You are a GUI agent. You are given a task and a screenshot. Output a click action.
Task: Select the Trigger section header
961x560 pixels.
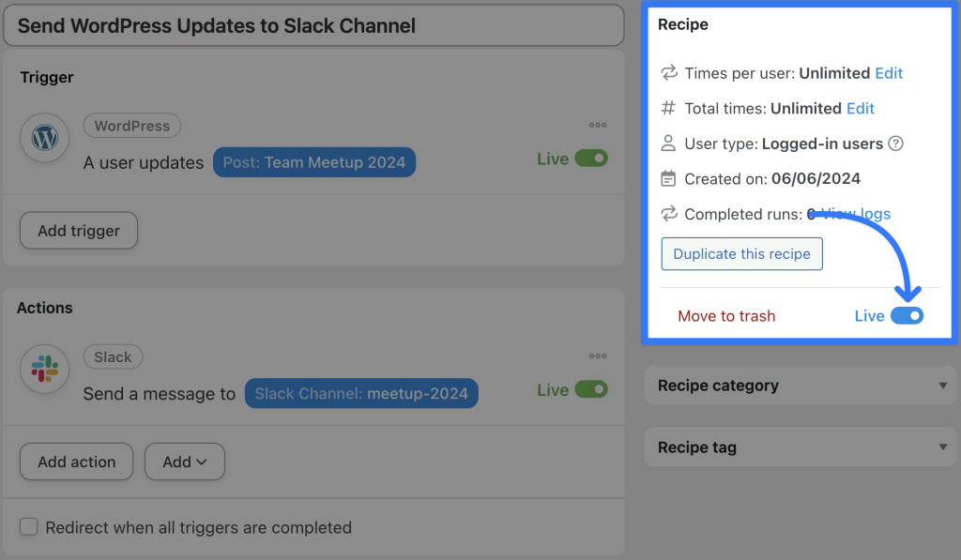(48, 77)
